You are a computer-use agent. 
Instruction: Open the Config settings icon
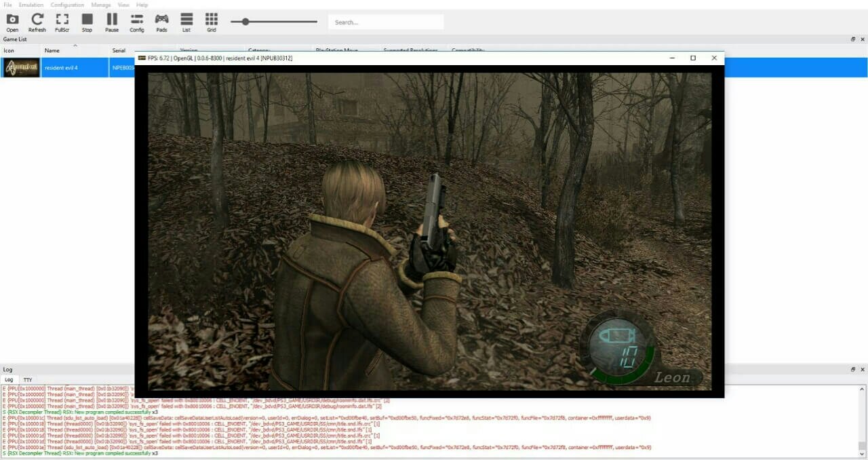click(137, 22)
